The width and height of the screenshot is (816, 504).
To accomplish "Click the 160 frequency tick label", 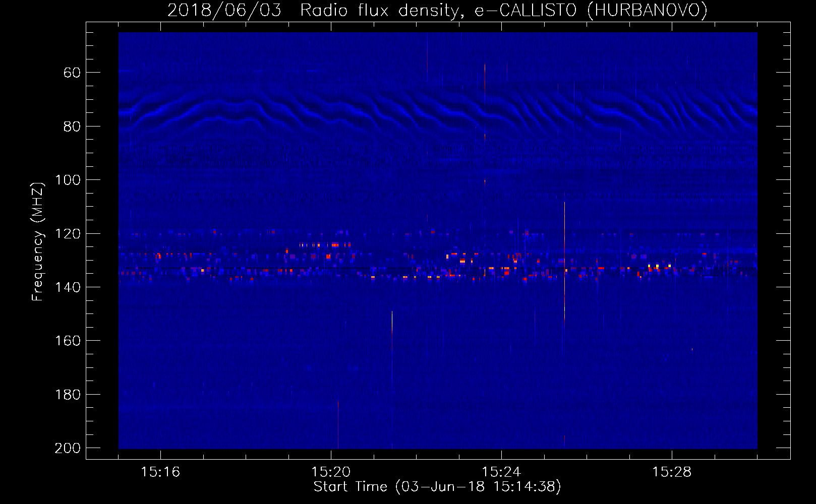I will [x=68, y=341].
